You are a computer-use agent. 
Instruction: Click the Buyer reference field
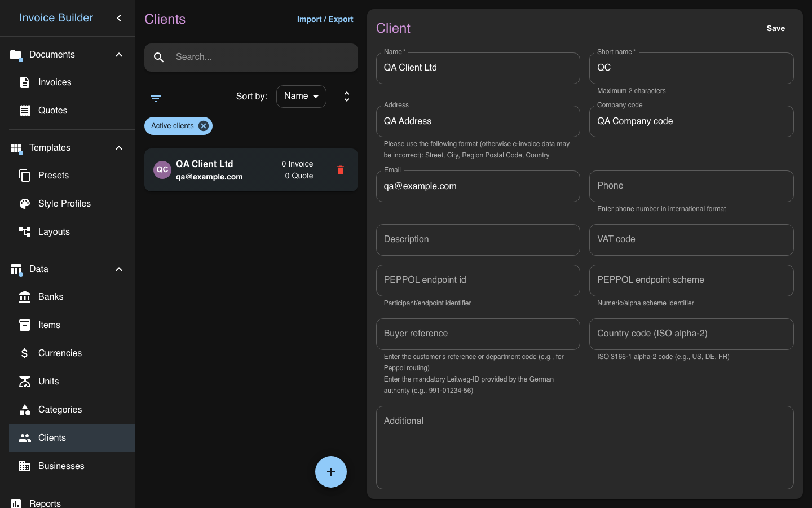478,334
